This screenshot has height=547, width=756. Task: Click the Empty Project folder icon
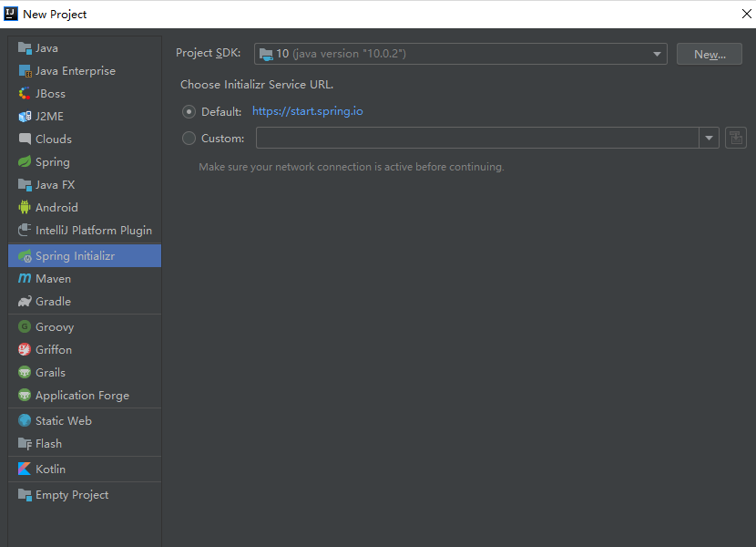[x=25, y=494]
